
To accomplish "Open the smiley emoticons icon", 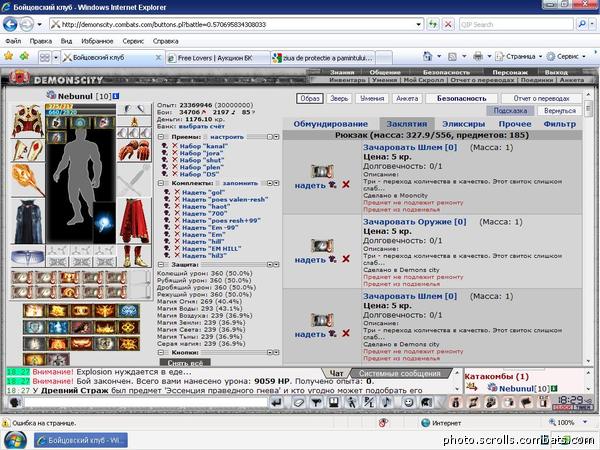I will pos(409,403).
